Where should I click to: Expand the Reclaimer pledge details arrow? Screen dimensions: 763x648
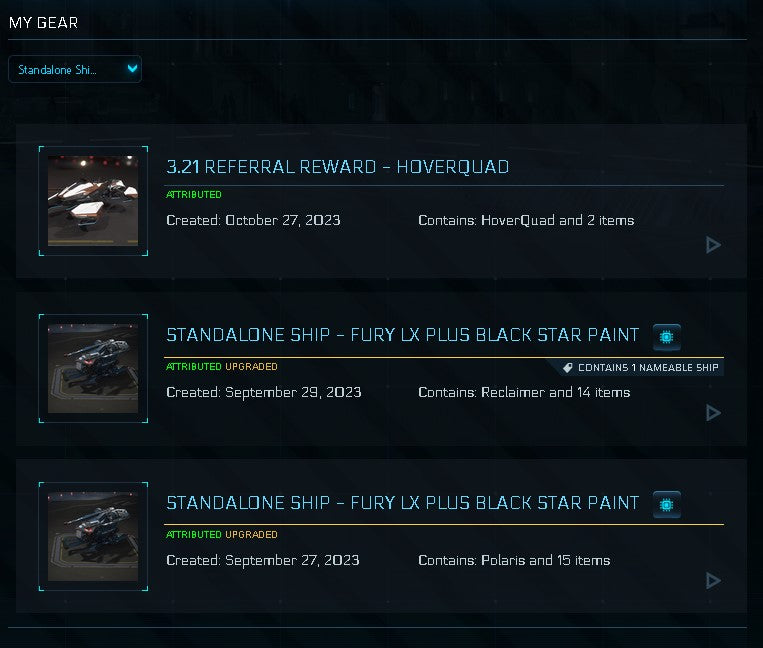pyautogui.click(x=713, y=413)
